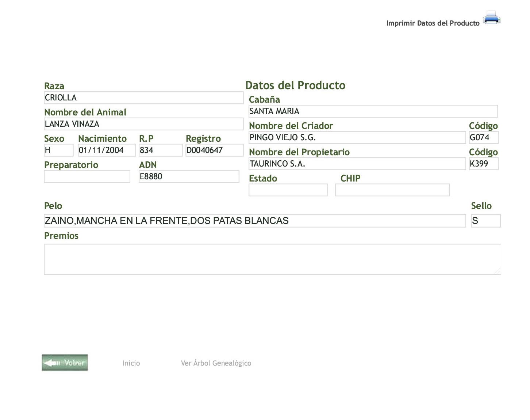Click Imprimir Datos del Producto link
Image resolution: width=530 pixels, height=420 pixels.
[x=433, y=23]
